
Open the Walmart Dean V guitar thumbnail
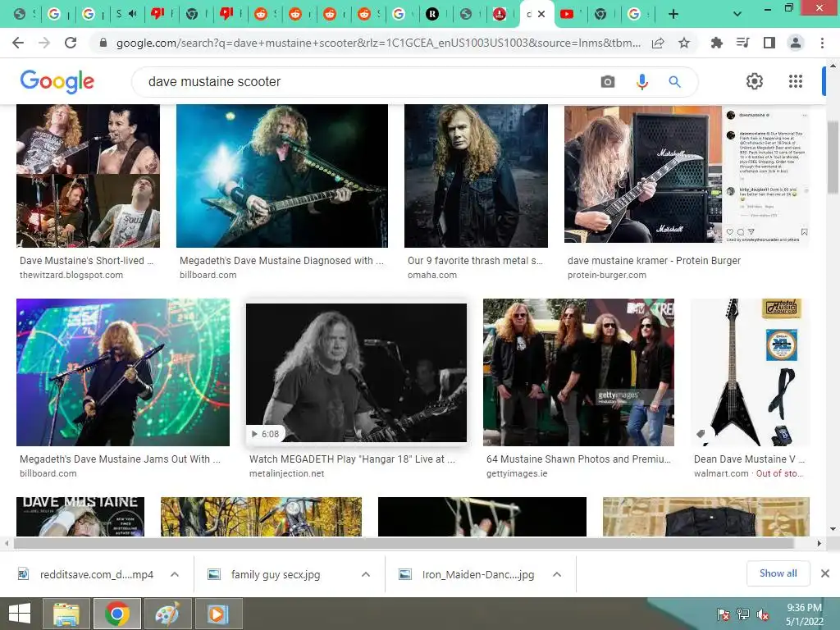[750, 372]
